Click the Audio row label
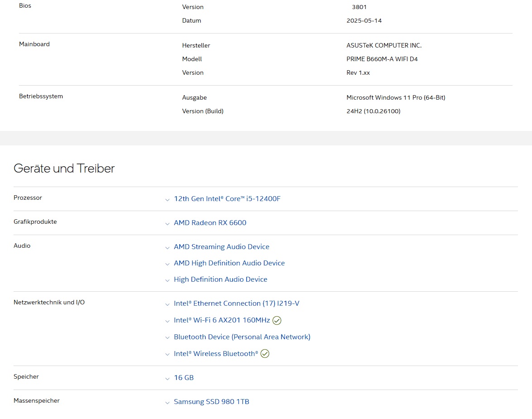 tap(22, 246)
